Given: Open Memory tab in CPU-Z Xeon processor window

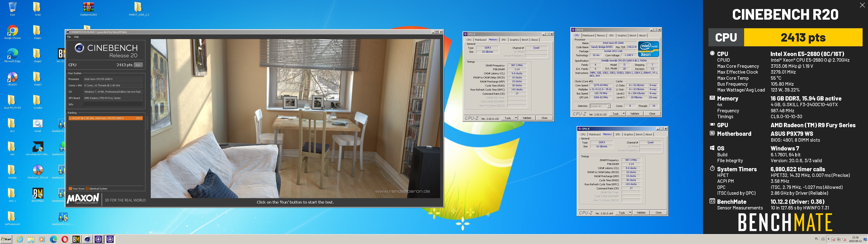Looking at the screenshot, I should [601, 35].
